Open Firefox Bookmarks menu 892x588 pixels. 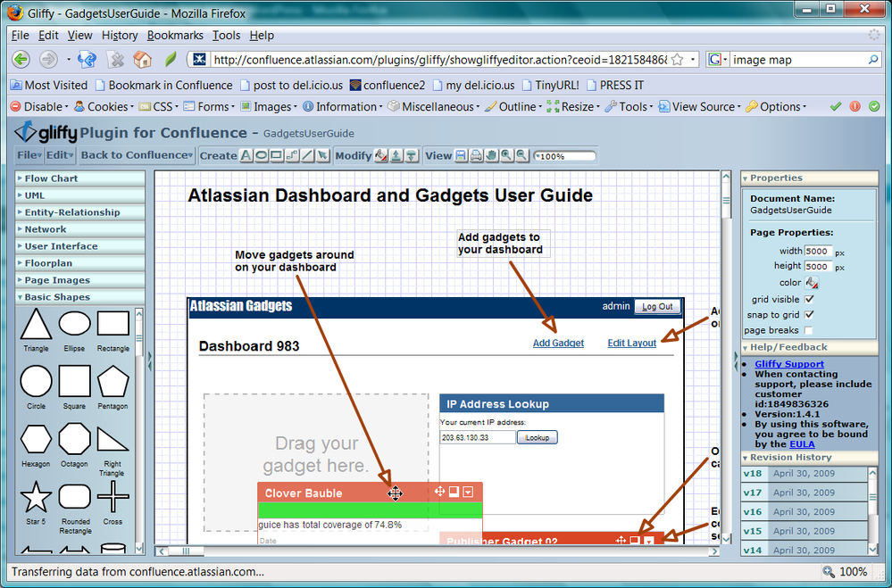[175, 36]
